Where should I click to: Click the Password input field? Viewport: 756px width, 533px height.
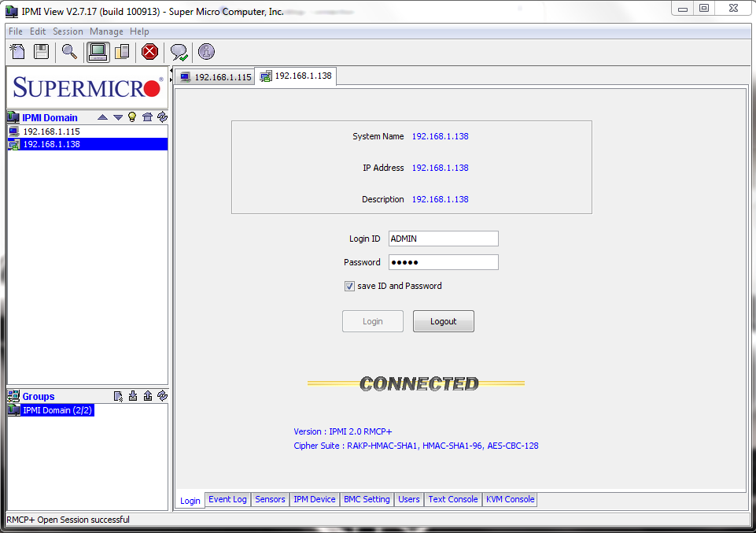[x=443, y=262]
